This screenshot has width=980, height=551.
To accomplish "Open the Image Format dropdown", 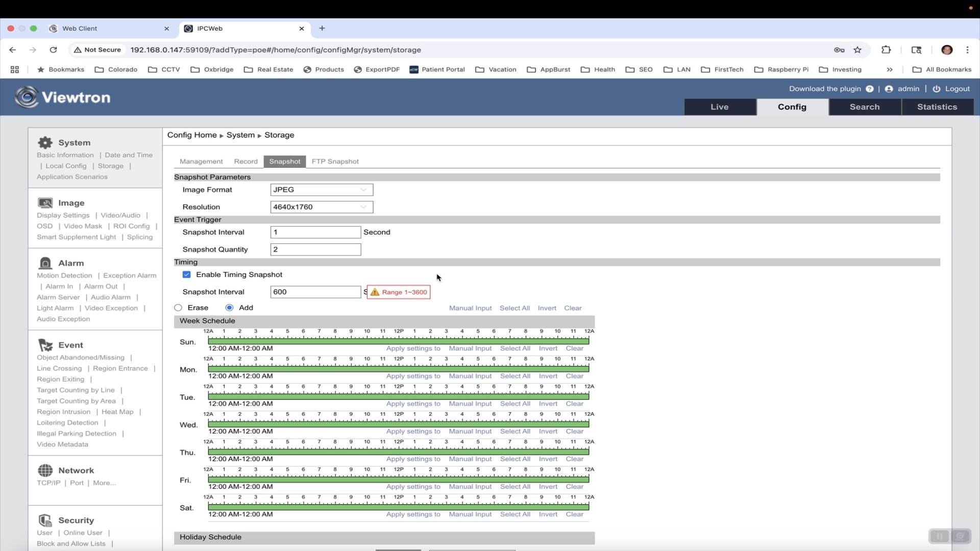I will pos(322,190).
